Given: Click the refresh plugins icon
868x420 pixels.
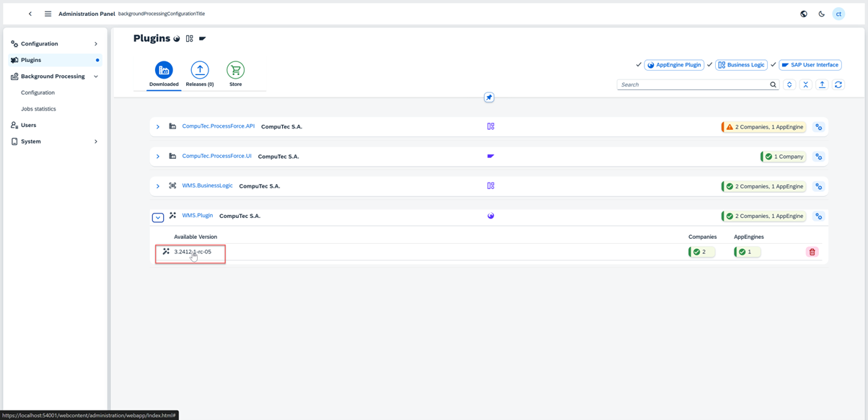Looking at the screenshot, I should [x=838, y=85].
